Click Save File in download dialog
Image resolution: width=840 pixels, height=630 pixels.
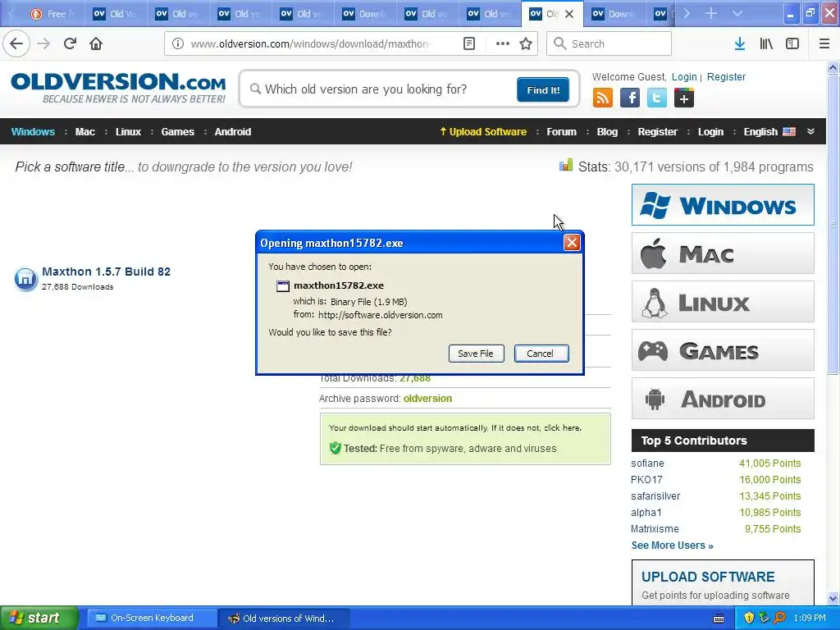[x=476, y=354]
